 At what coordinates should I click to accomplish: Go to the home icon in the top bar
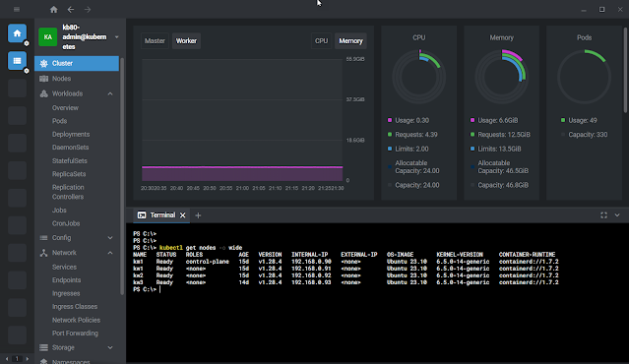coord(54,9)
